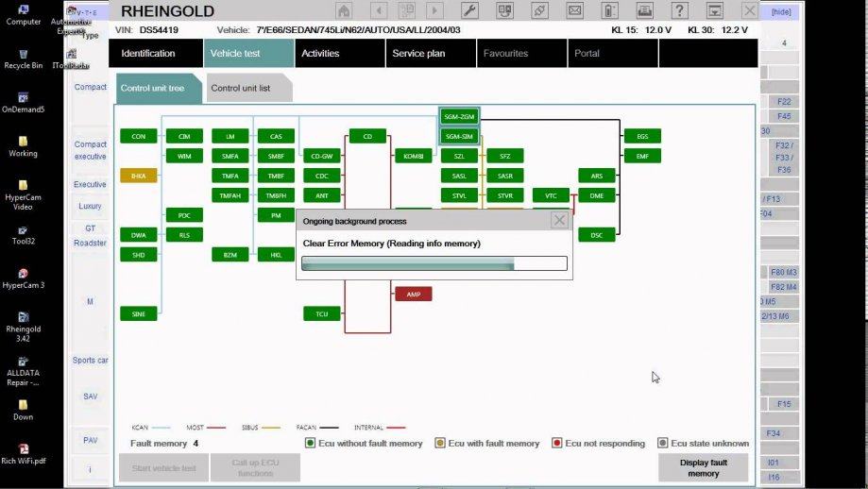Close the Ongoing background process dialog
The height and width of the screenshot is (489, 868).
(560, 220)
